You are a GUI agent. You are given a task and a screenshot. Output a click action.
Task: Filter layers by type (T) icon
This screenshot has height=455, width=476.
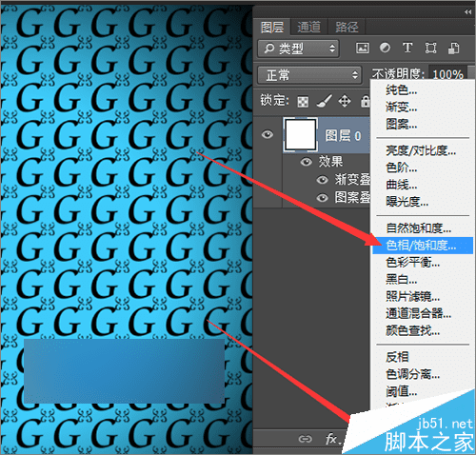click(x=407, y=48)
